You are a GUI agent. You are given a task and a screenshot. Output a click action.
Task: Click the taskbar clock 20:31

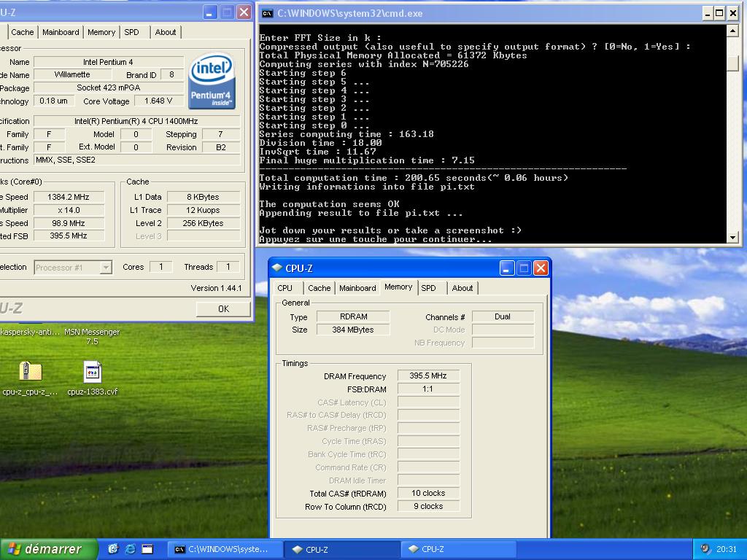pos(726,549)
